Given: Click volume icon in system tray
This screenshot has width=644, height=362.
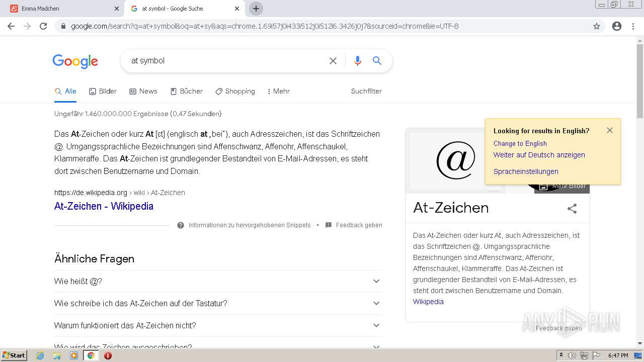Looking at the screenshot, I should point(572,355).
